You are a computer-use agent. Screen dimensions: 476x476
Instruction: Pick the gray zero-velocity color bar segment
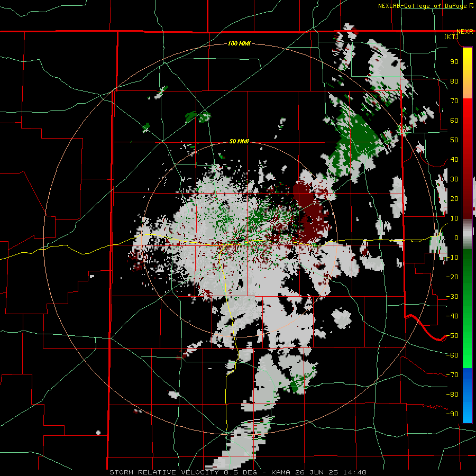pos(467,234)
